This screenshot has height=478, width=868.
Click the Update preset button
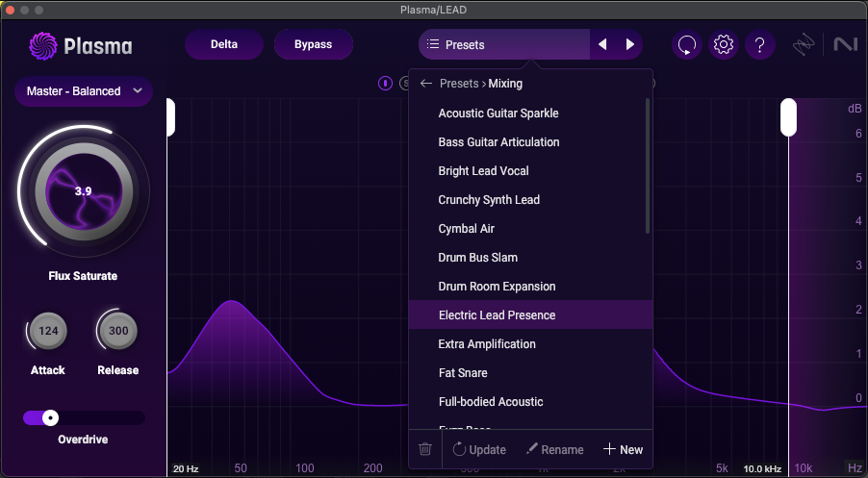tap(479, 449)
